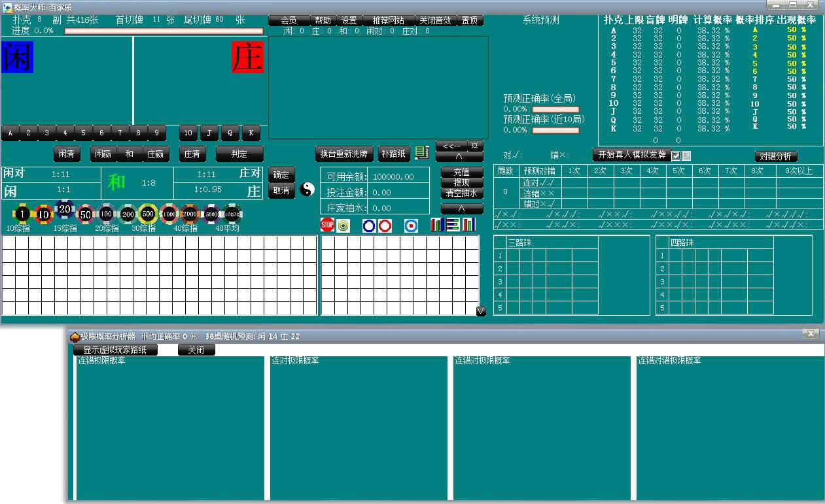The image size is (825, 504).
Task: Open the 设置 menu
Action: coord(349,20)
